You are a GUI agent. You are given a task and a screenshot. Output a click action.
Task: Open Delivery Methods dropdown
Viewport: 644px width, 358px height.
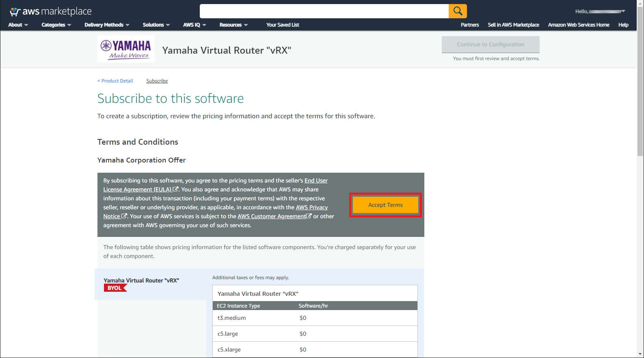tap(107, 25)
